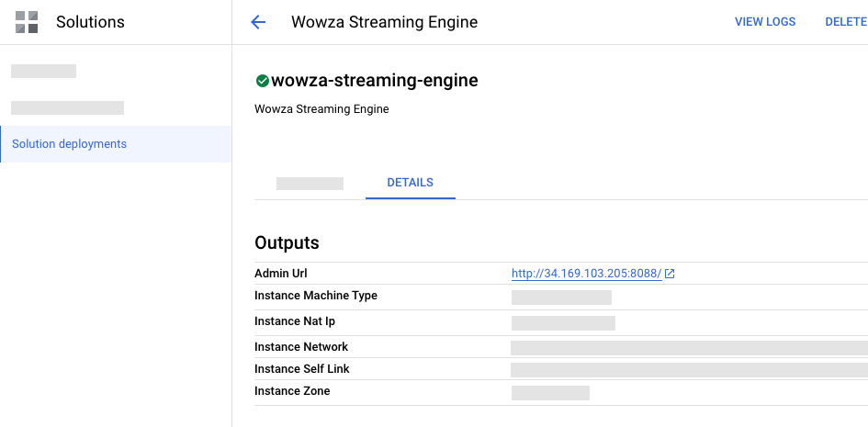Click the Instance Network label
Screen dimensions: 868x427
coord(301,347)
